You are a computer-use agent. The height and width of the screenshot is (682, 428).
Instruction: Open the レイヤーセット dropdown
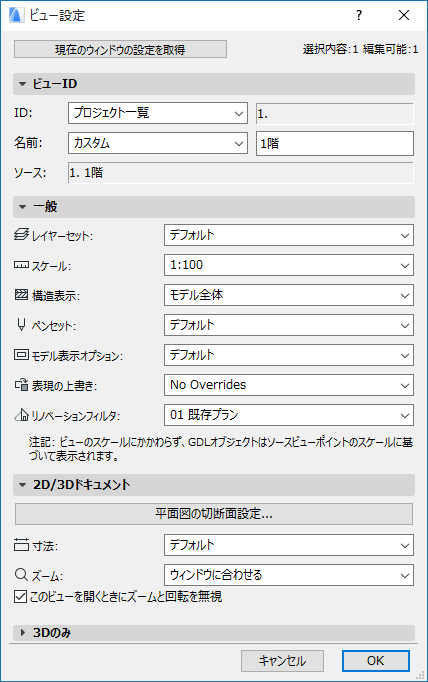coord(289,235)
